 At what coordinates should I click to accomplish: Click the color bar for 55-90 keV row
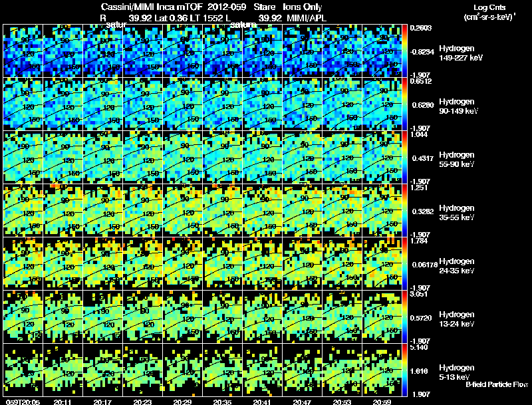(x=404, y=157)
